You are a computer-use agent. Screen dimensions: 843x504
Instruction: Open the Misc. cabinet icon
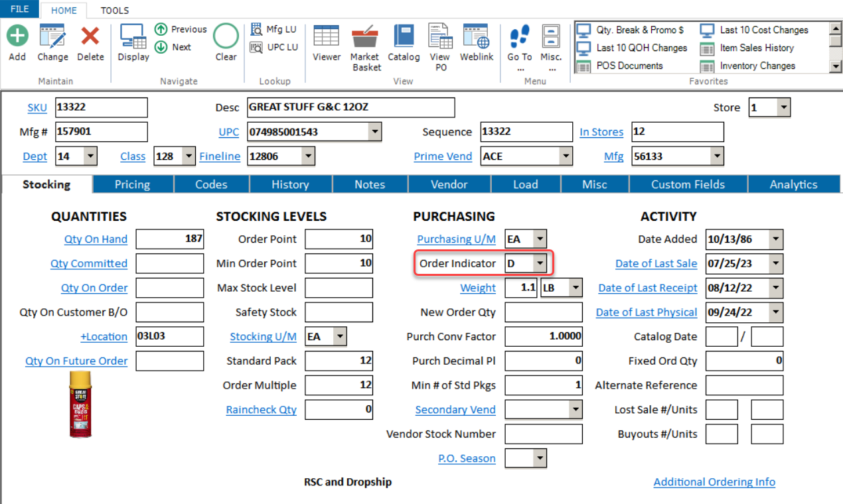point(551,36)
